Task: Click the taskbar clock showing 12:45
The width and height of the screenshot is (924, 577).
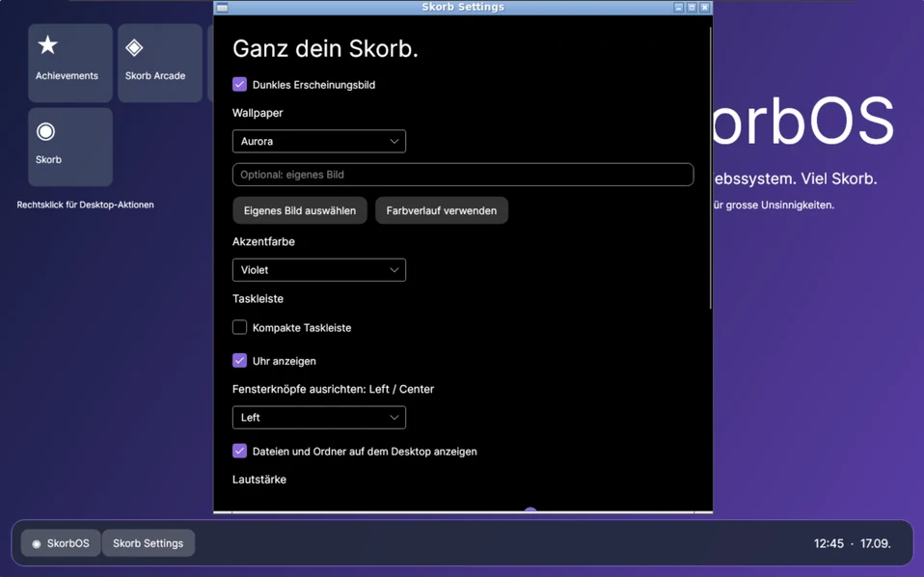Action: [829, 543]
